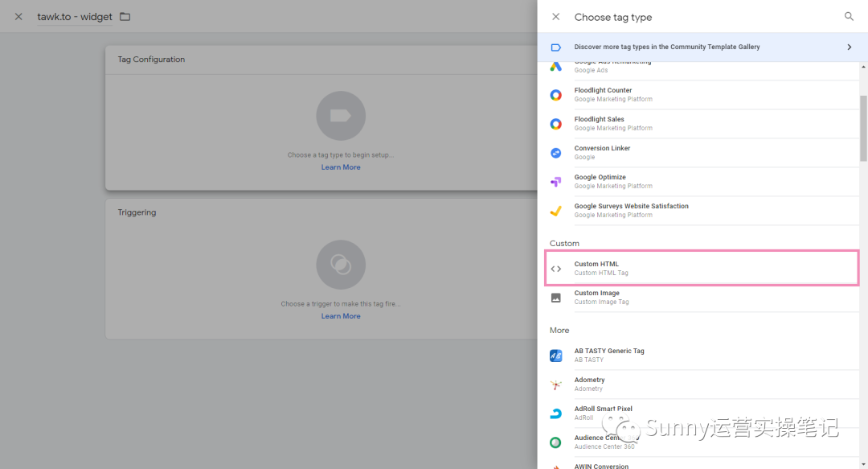Click the tag type list scrollbar

[863, 129]
